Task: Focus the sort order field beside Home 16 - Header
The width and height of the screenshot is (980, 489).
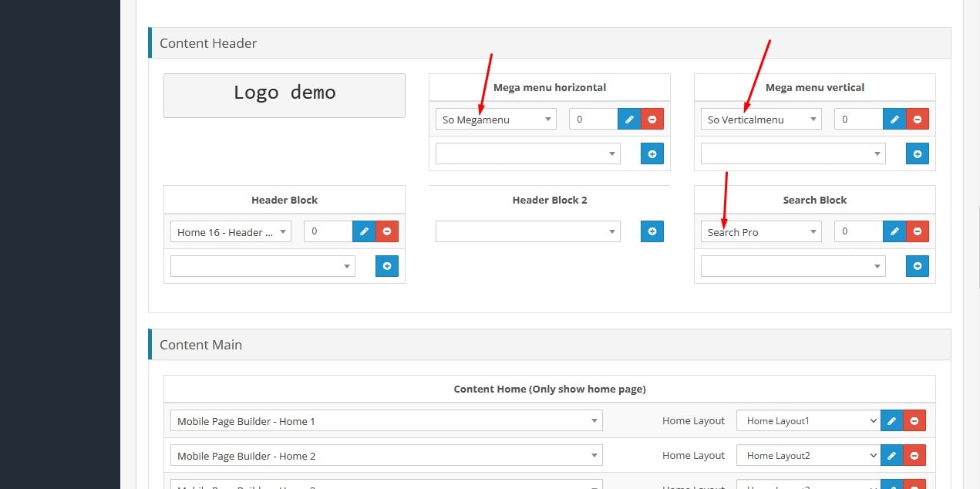Action: click(328, 231)
